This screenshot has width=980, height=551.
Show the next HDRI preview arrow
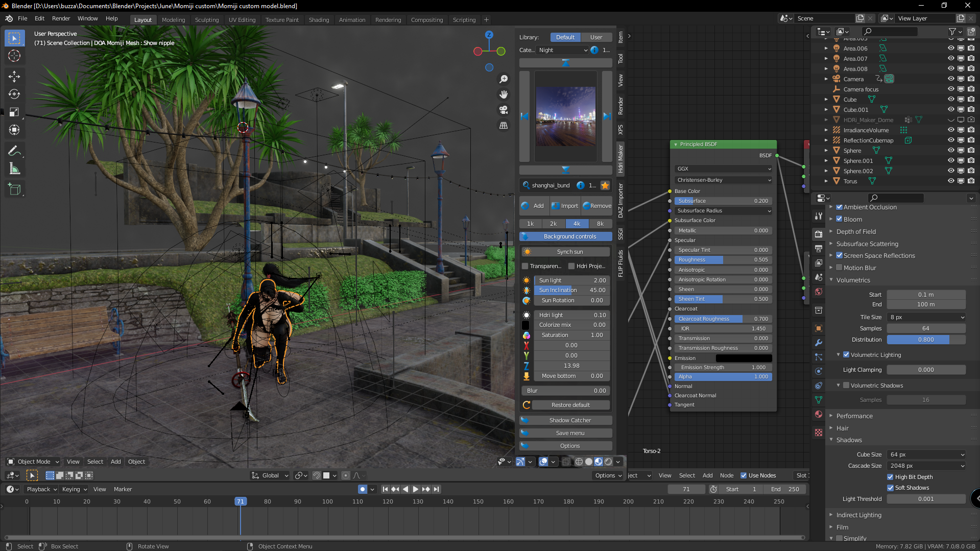(x=607, y=116)
